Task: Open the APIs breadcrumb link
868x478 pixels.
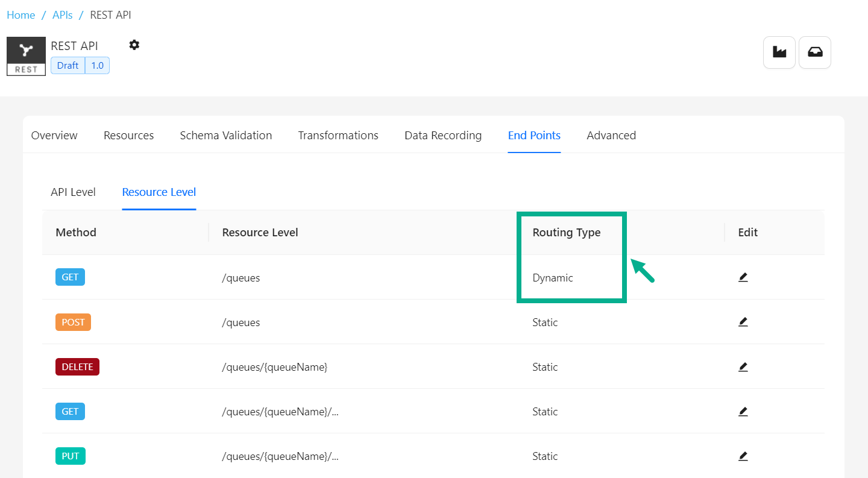Action: click(x=62, y=14)
